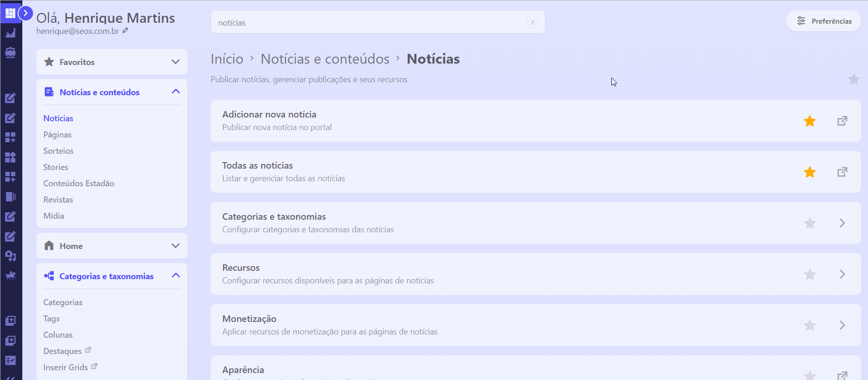Go to Início in the breadcrumb
This screenshot has height=380, width=868.
pos(227,59)
